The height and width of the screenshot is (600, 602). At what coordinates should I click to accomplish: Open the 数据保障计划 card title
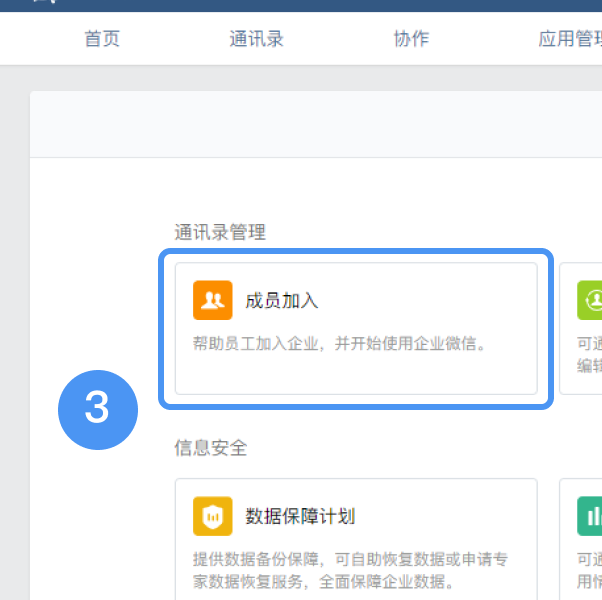coord(300,516)
